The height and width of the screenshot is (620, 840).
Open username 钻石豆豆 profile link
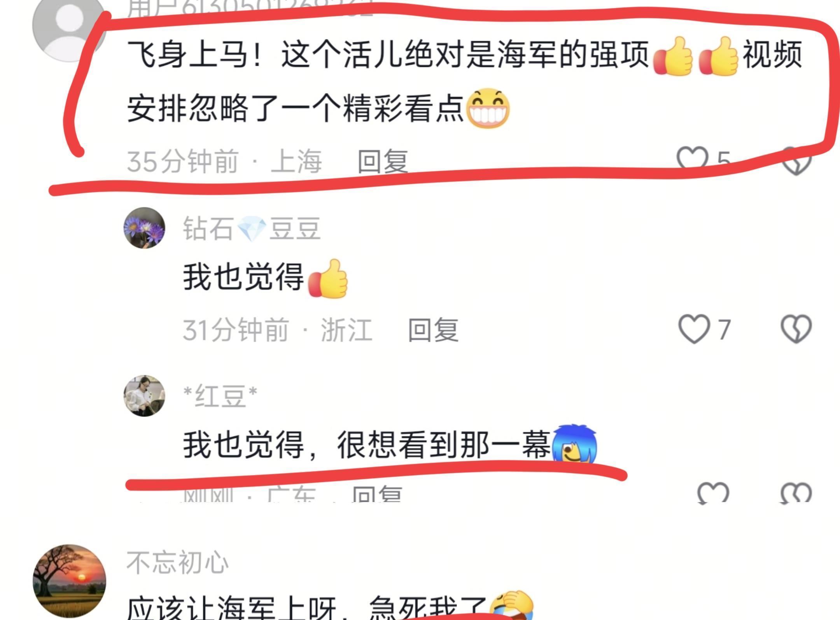coord(252,228)
